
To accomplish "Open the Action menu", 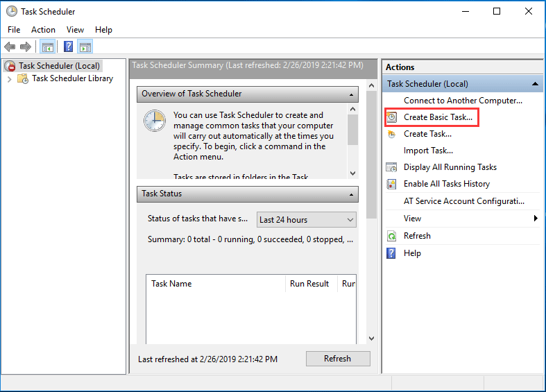I will coord(43,30).
